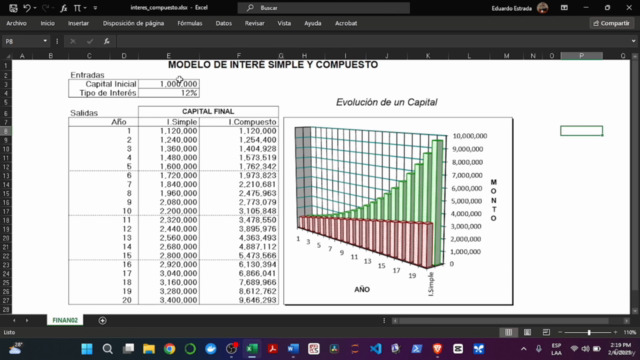Open the Acrobat tab
Viewport: 640px width, 360px height.
346,23
